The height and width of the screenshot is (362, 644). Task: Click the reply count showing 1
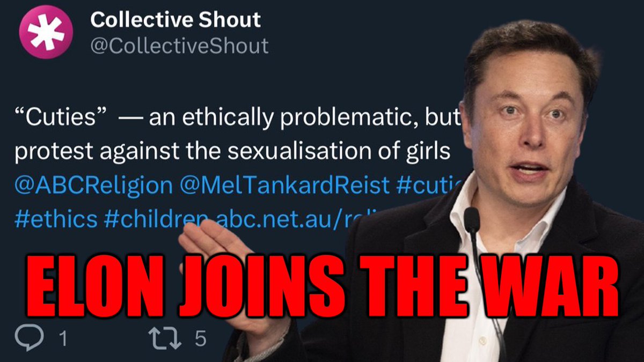(62, 339)
